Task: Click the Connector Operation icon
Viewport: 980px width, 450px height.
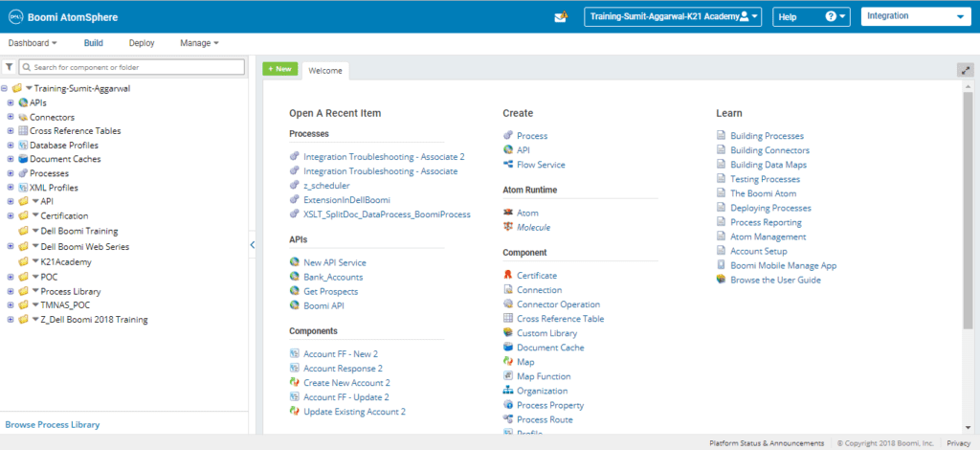Action: [508, 304]
